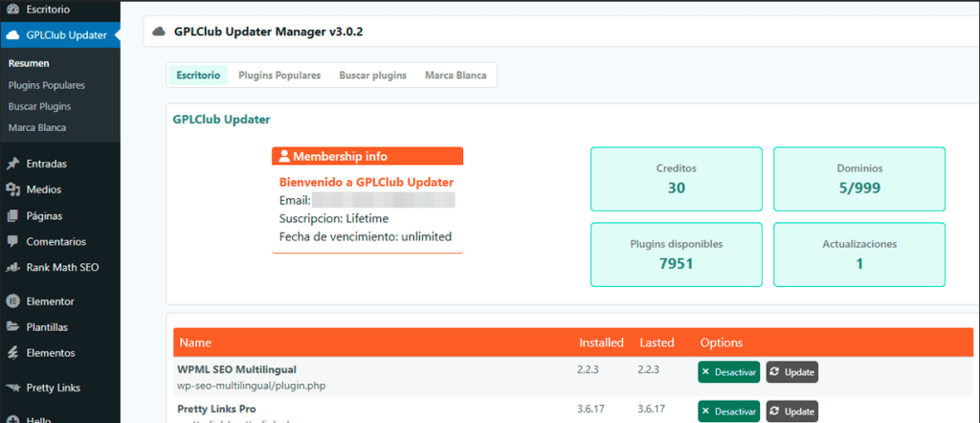Click the Membership info header
980x423 pixels.
click(367, 156)
